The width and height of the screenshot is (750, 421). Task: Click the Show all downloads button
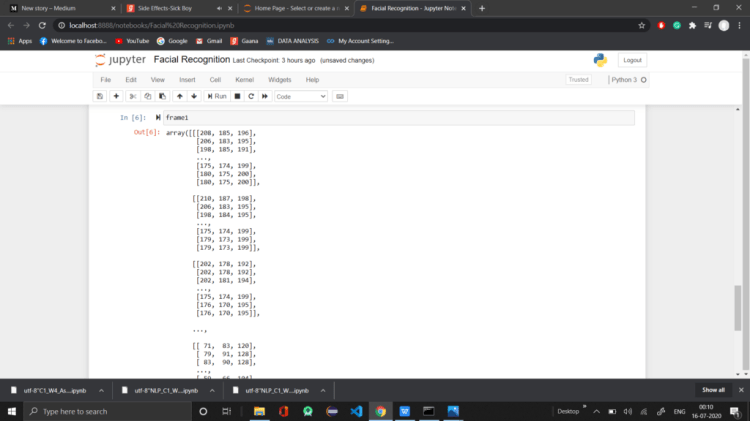pos(713,390)
